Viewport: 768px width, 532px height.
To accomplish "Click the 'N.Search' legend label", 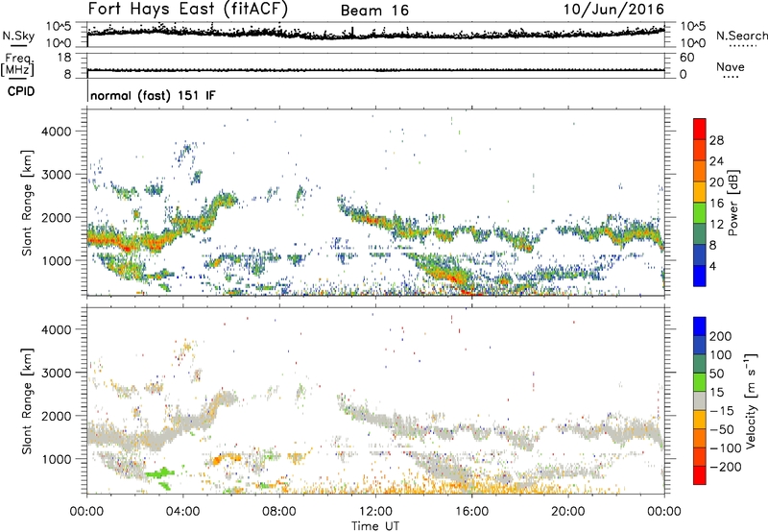I will [x=742, y=36].
